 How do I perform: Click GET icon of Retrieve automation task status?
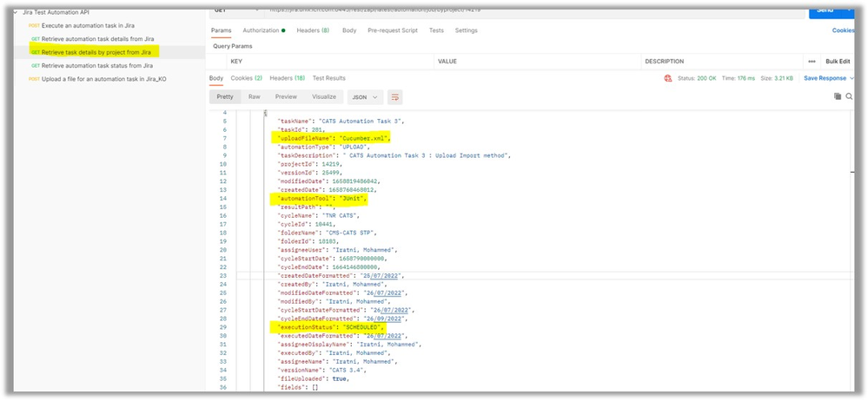point(35,66)
